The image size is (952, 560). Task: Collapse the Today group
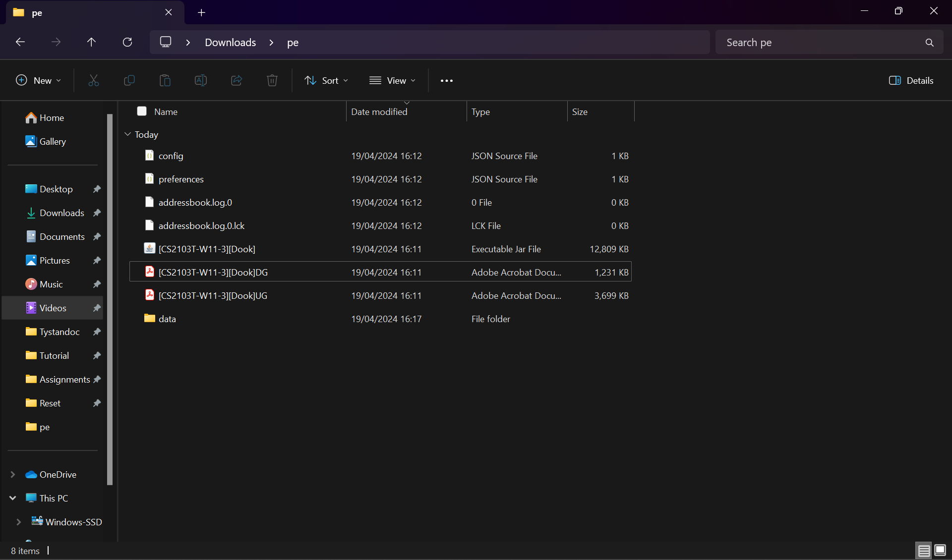pyautogui.click(x=127, y=134)
